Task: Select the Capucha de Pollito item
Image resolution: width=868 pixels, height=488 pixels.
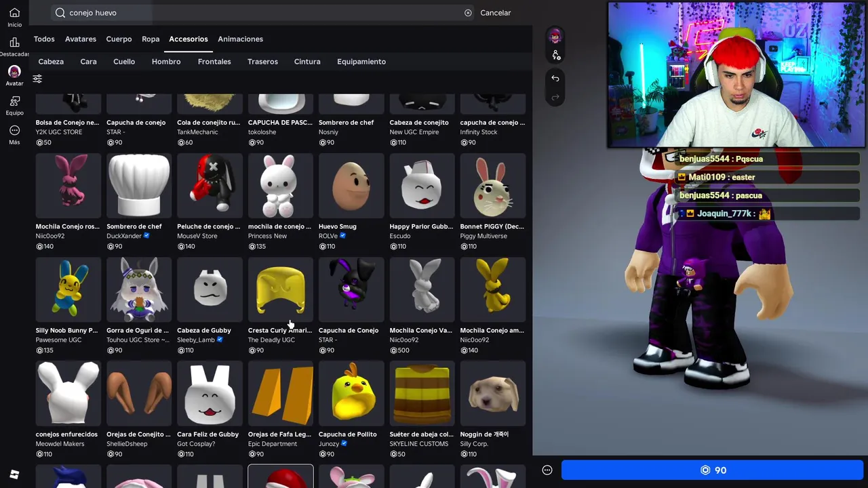Action: (x=351, y=393)
